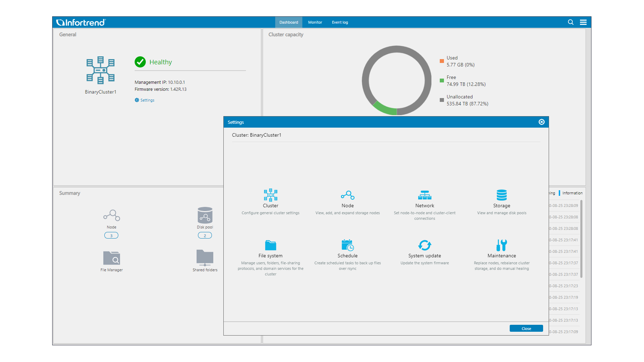Click the 'Summary' panel title

point(70,193)
